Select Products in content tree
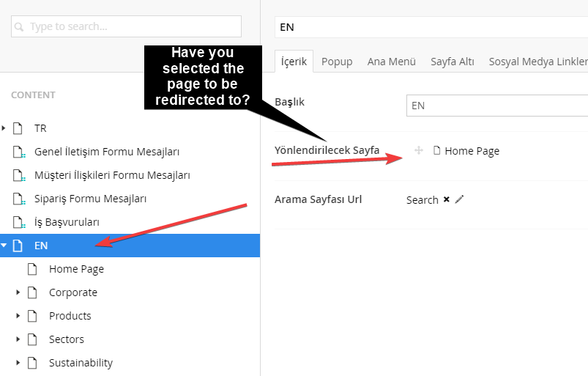Screen dimensions: 588x376 pos(70,316)
